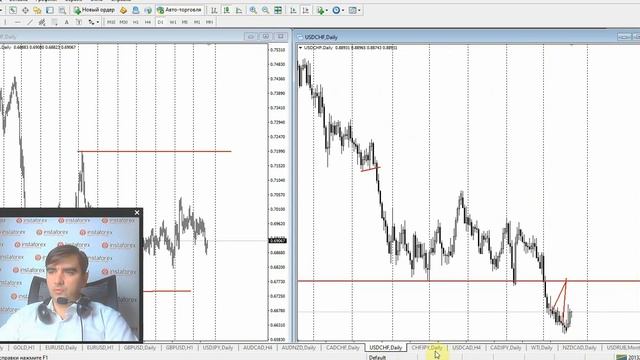640x360 pixels.
Task: Open the Terminal panel icon
Action: [x=50, y=10]
